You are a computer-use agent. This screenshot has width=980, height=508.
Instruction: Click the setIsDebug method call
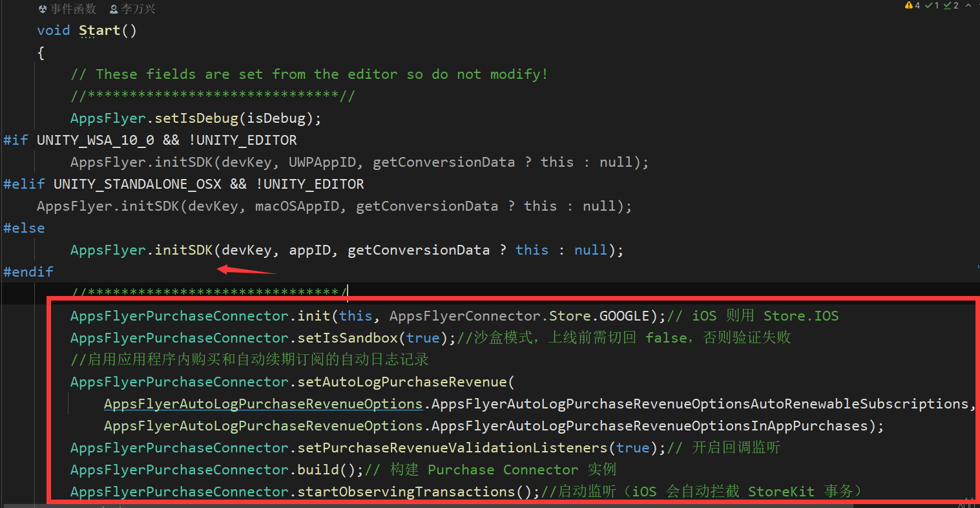pyautogui.click(x=196, y=118)
